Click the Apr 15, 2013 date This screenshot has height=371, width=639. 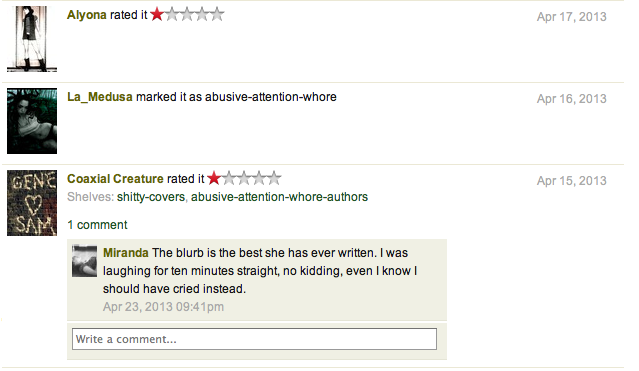pyautogui.click(x=572, y=181)
